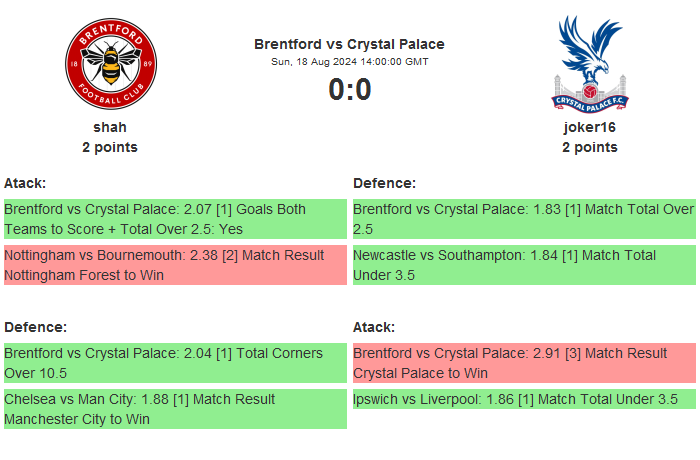The image size is (700, 460).
Task: Select Chelsea vs Man City bet row
Action: coord(175,409)
